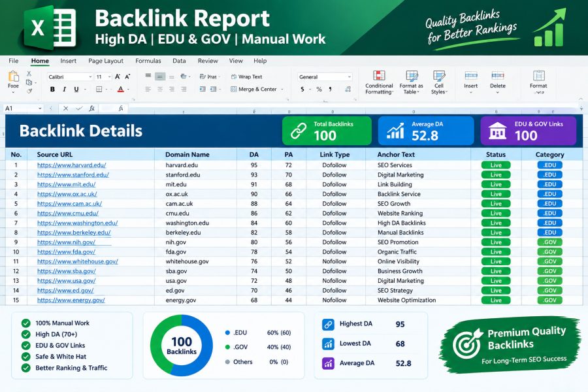
Task: Click the middle align icon
Action: (x=160, y=76)
